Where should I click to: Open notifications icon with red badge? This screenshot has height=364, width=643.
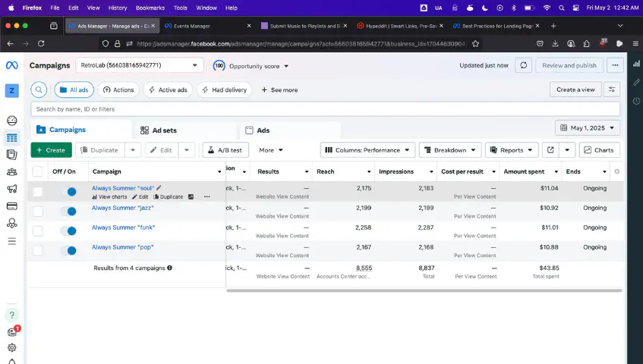click(13, 331)
